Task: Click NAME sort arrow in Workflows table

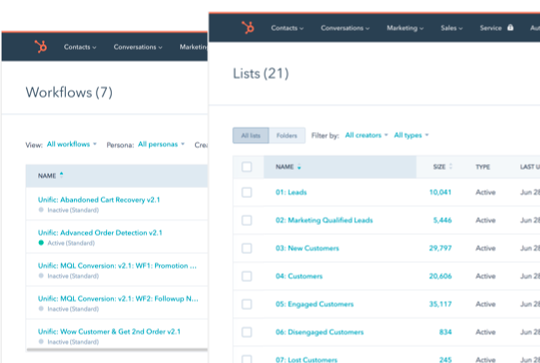Action: [61, 175]
